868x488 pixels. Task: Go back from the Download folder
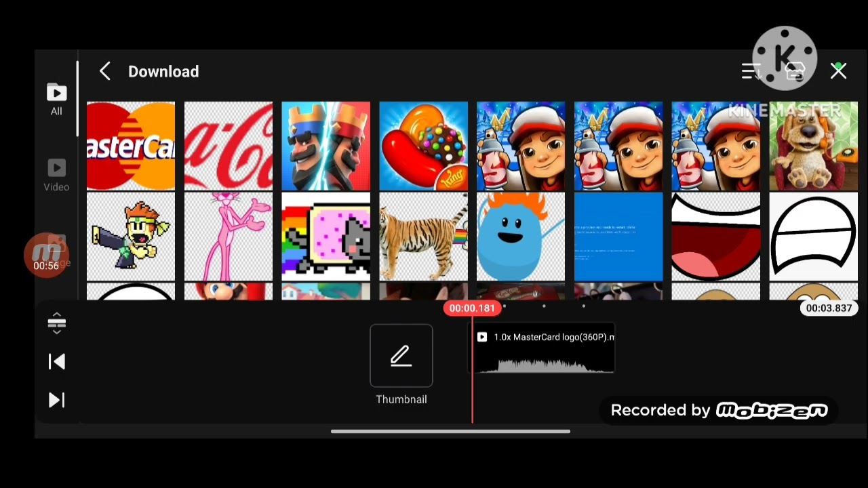tap(105, 71)
